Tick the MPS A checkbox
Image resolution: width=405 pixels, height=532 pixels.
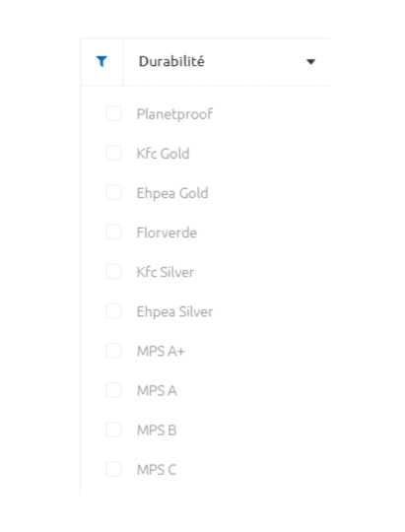(x=113, y=390)
